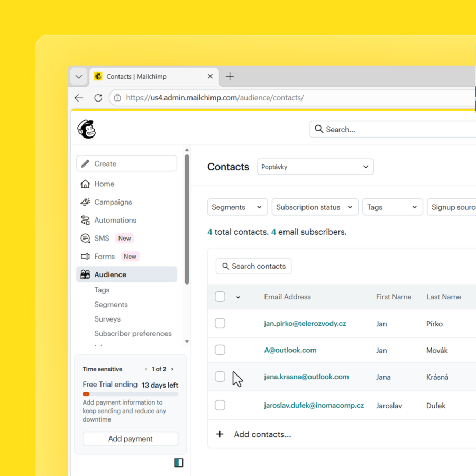
Task: Select the checkbox next to jana.krasna@outlook.com
Action: pyautogui.click(x=220, y=377)
